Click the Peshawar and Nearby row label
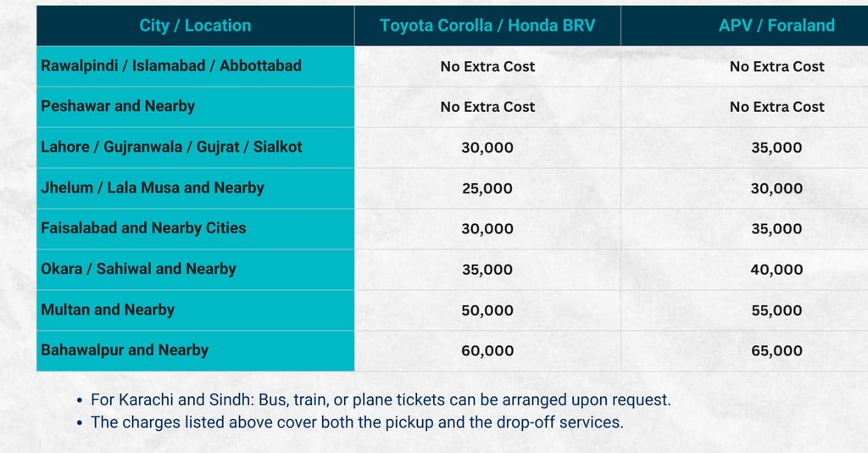This screenshot has height=453, width=868. tap(118, 107)
